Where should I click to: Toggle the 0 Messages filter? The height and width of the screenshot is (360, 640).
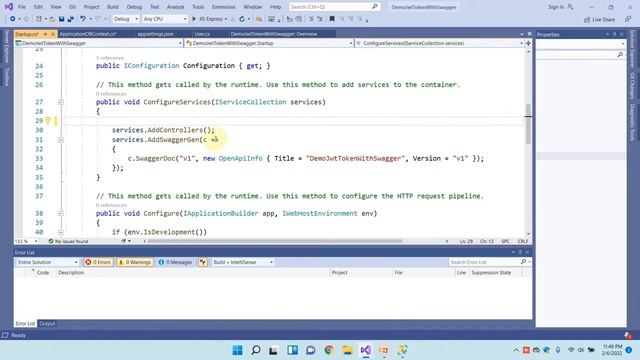(176, 262)
